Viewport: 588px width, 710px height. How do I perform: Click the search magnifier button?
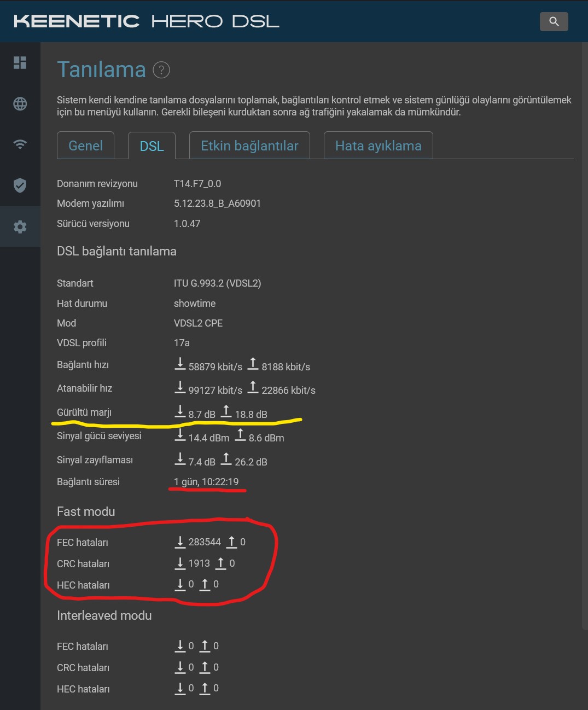(x=554, y=21)
